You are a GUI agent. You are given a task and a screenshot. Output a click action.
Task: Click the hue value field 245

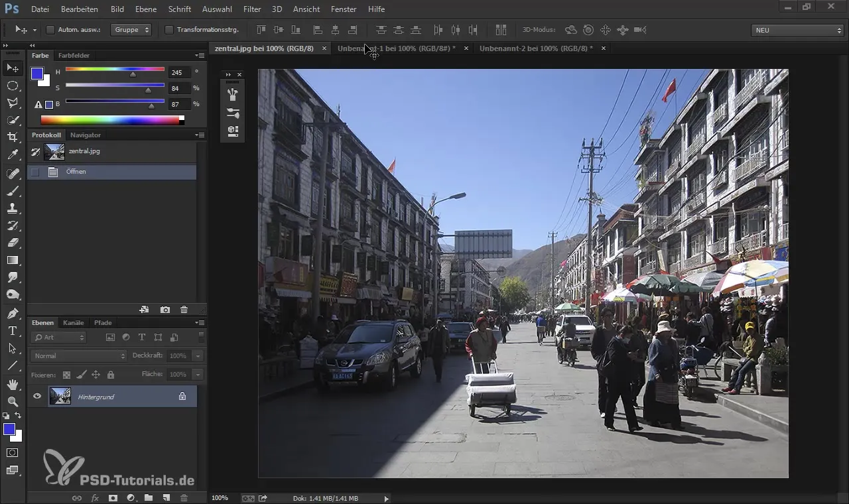click(x=179, y=72)
